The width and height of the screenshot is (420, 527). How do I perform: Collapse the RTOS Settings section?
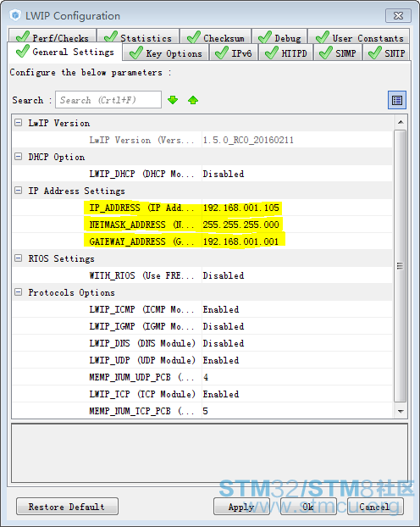tap(19, 258)
